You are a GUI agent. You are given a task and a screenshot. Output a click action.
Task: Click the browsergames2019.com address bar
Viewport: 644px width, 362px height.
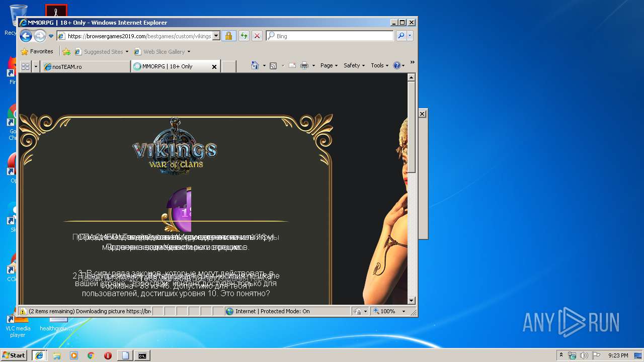point(134,36)
